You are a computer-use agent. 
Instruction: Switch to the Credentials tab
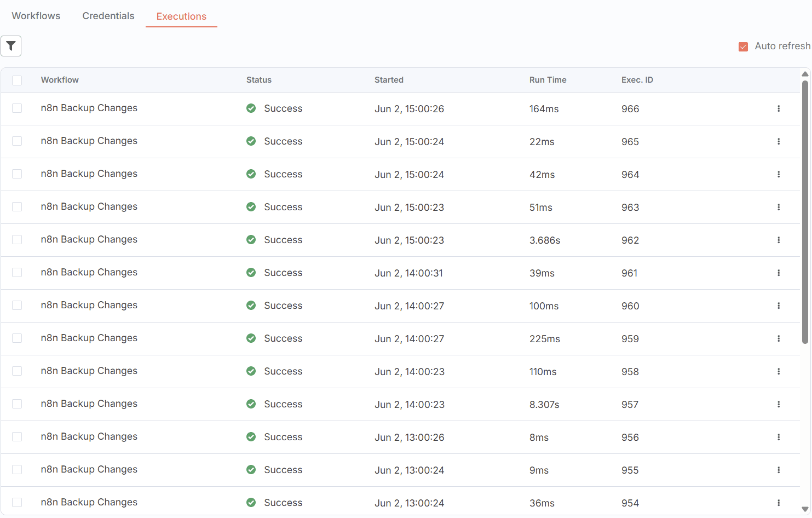pyautogui.click(x=108, y=16)
